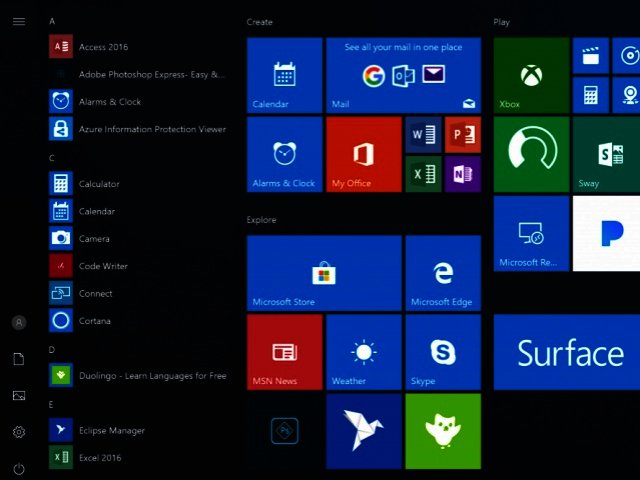Open the Calendar tile in Create group

284,75
